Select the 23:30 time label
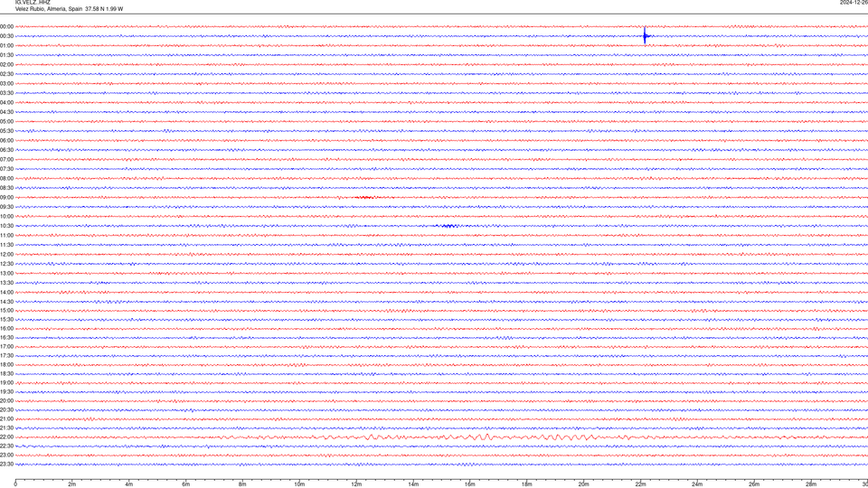Image resolution: width=868 pixels, height=488 pixels. click(6, 465)
